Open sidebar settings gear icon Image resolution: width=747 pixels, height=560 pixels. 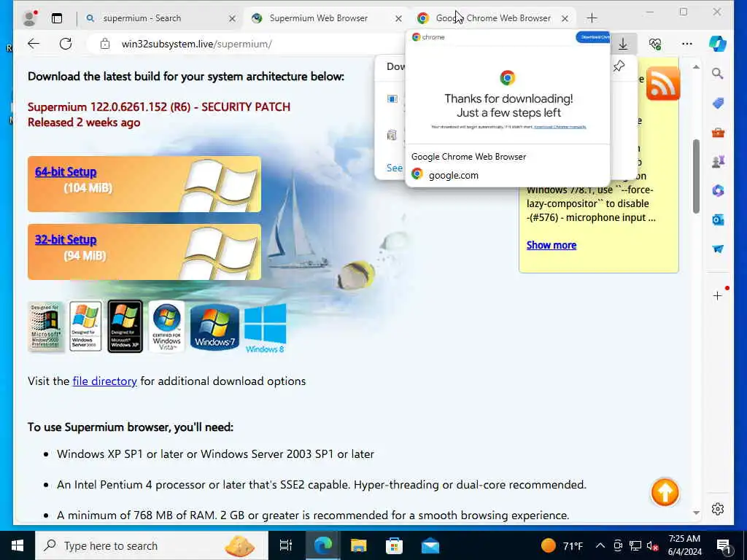point(718,508)
